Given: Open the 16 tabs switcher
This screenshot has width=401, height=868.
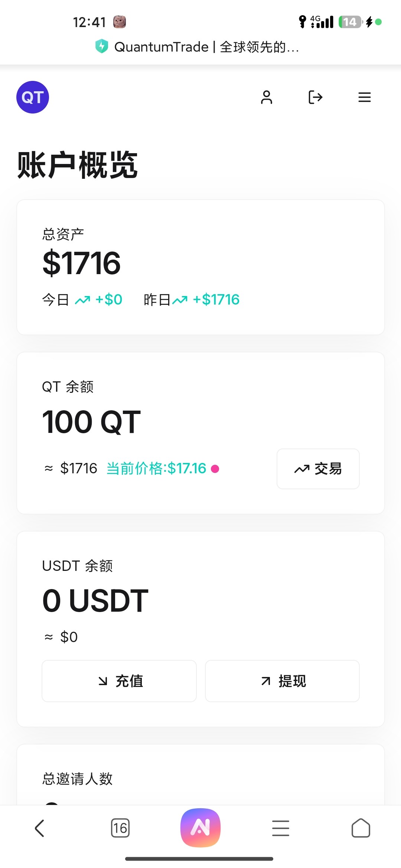Looking at the screenshot, I should [120, 828].
